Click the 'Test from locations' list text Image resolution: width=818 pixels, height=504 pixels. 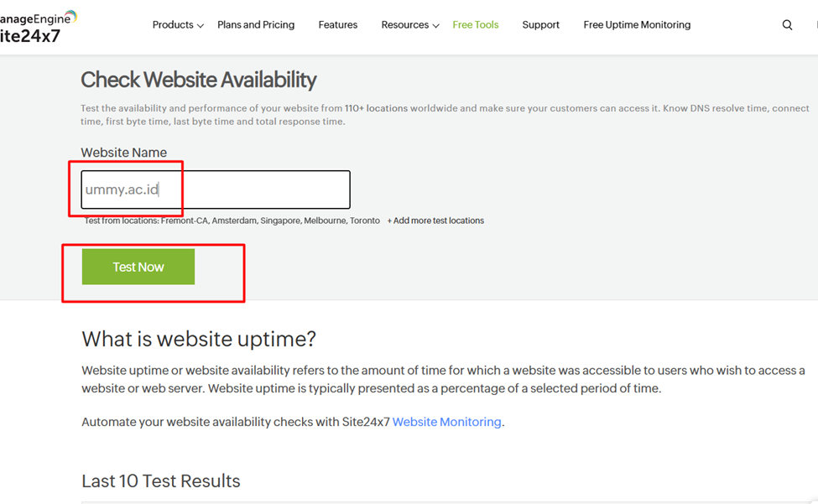click(232, 221)
